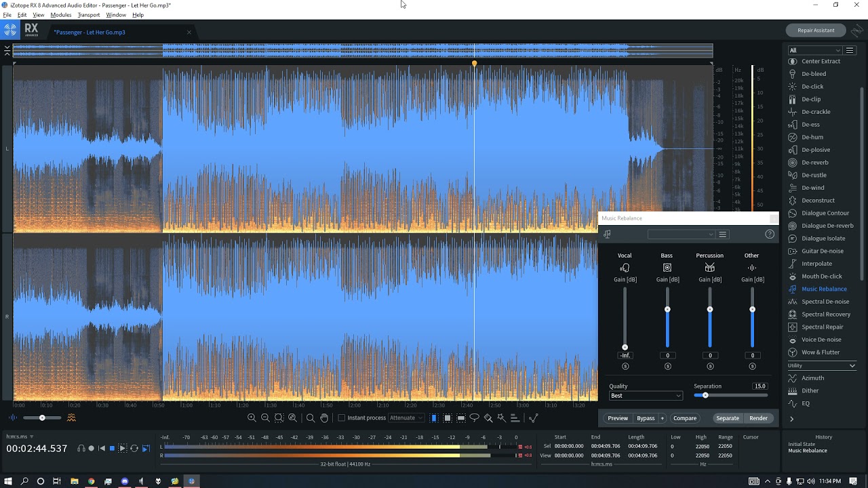Click the Separation slider handle
868x488 pixels.
pos(705,395)
